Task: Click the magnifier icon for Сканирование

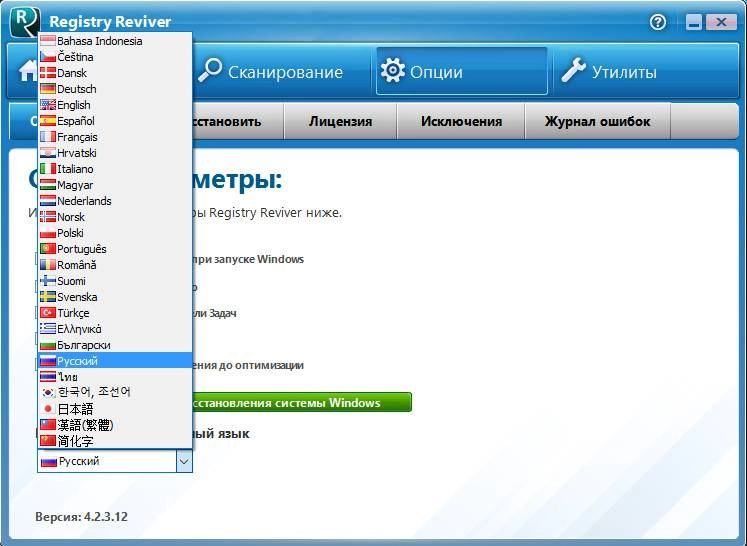Action: 210,70
